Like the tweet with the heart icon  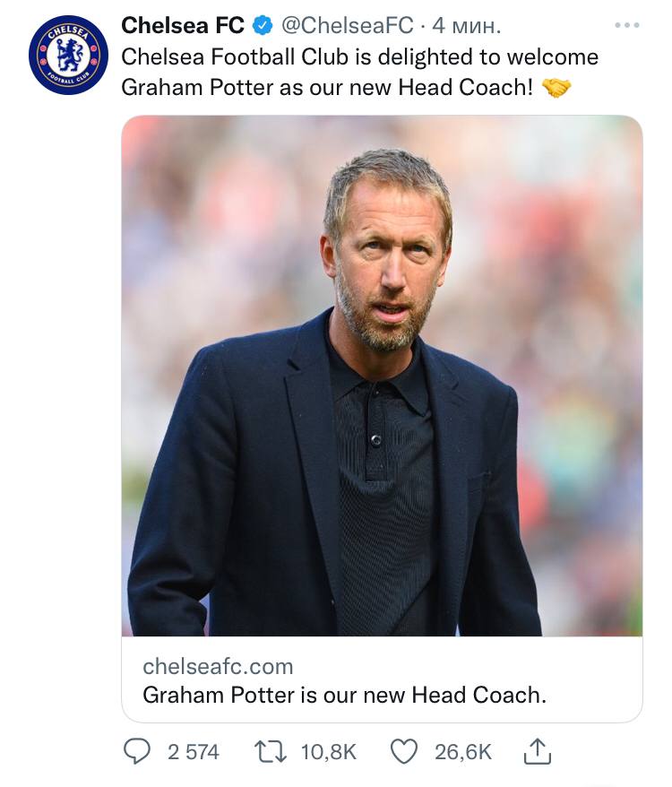405,751
